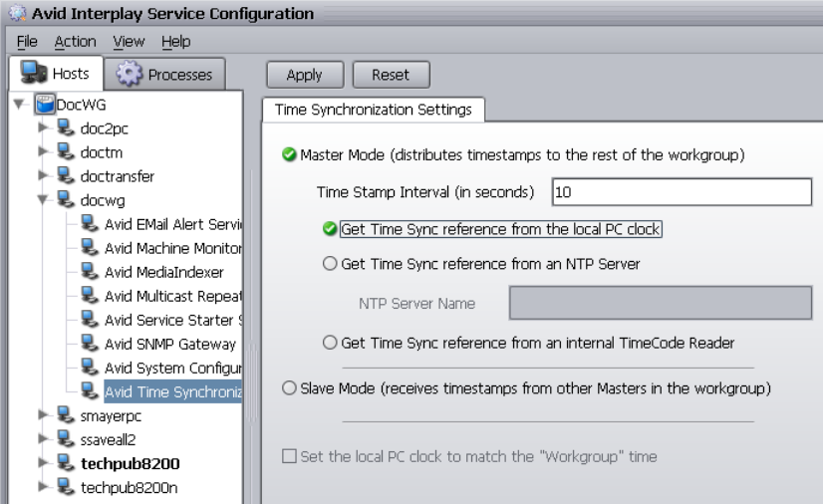
Task: Select internal TimeCode Reader sync option
Action: tap(329, 343)
